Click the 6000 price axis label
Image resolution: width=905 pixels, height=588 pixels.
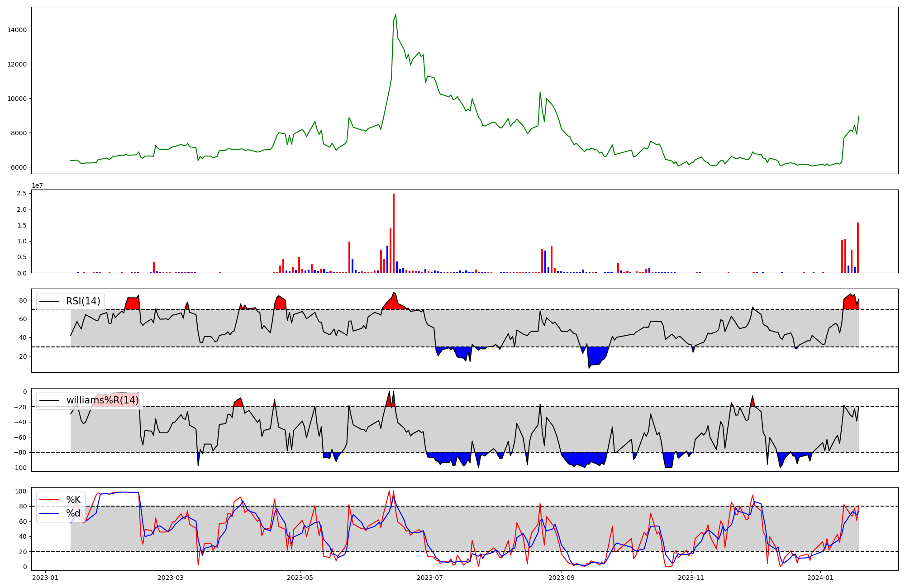click(x=19, y=167)
